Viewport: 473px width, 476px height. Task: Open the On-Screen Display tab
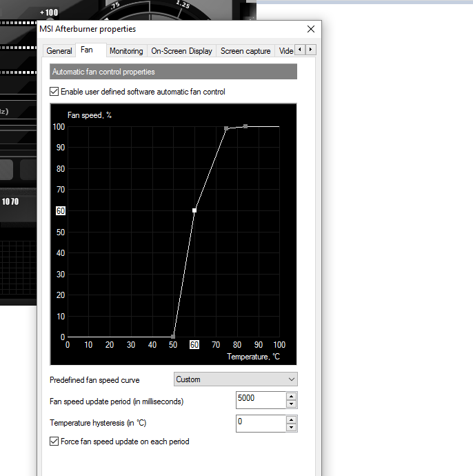181,51
